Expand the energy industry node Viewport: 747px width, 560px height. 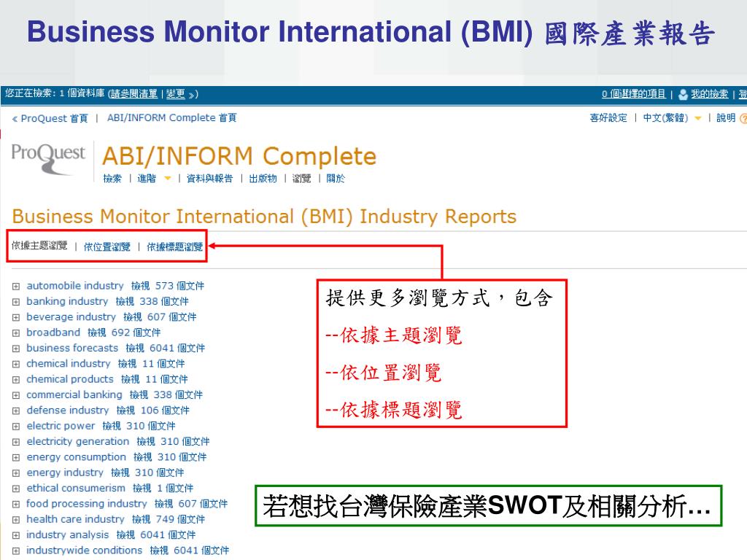(x=16, y=473)
